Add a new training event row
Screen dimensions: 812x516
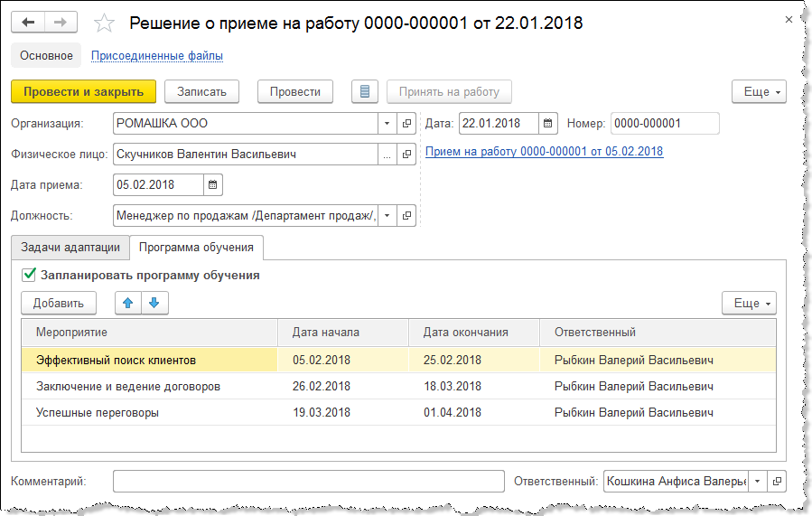pyautogui.click(x=59, y=303)
